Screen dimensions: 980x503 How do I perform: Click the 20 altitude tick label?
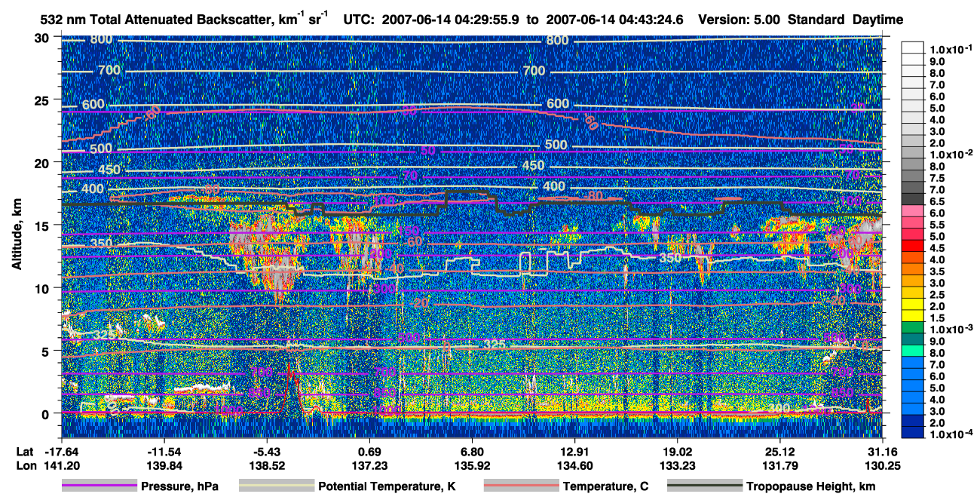(x=41, y=162)
